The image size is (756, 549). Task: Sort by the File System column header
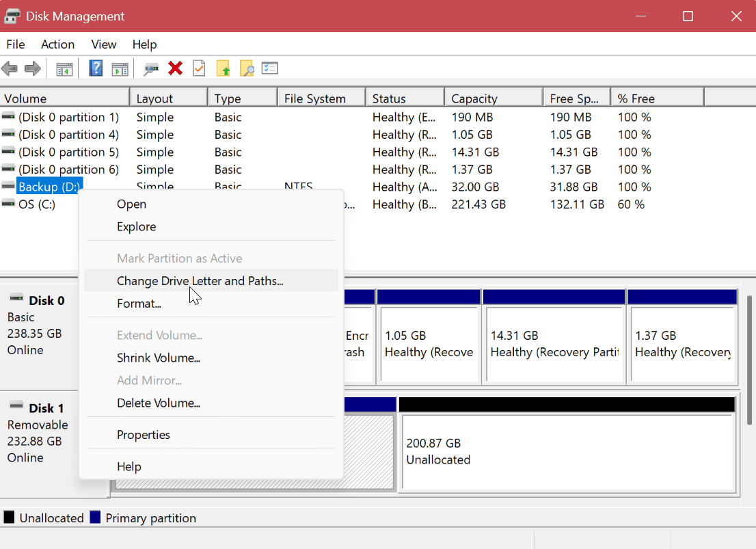pos(315,98)
